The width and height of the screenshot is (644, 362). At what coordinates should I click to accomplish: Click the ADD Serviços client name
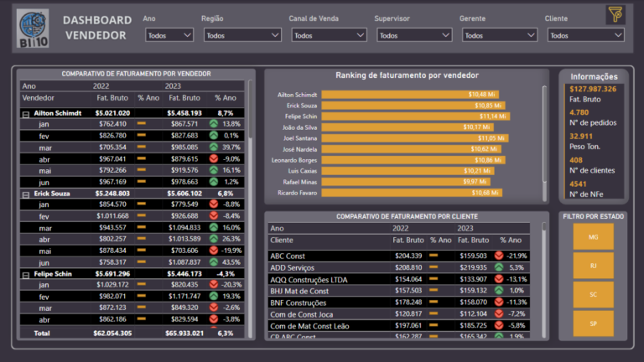(292, 268)
